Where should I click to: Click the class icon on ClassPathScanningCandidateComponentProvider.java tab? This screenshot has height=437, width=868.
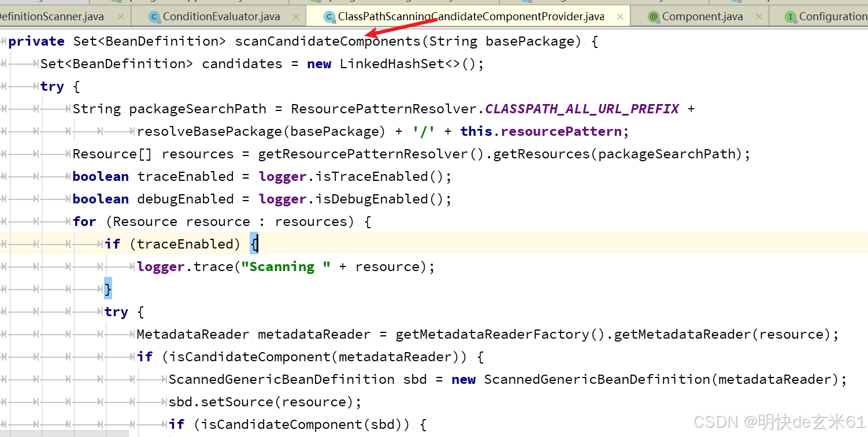pyautogui.click(x=329, y=17)
